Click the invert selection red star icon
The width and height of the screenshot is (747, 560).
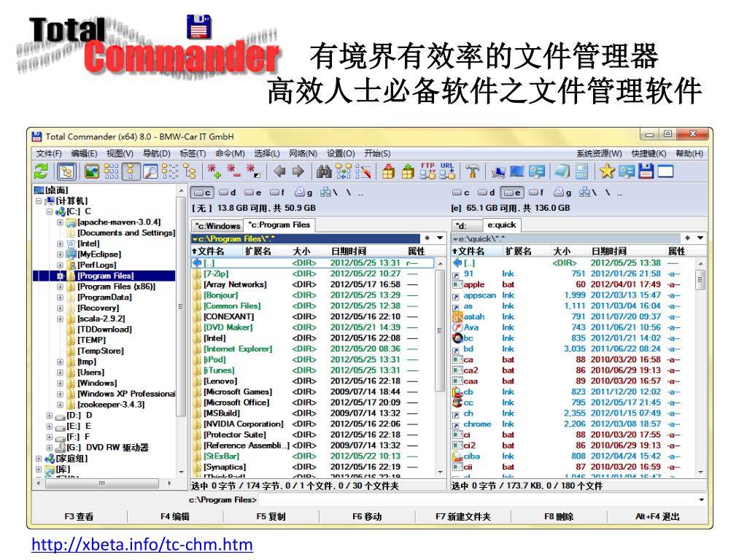coord(252,171)
